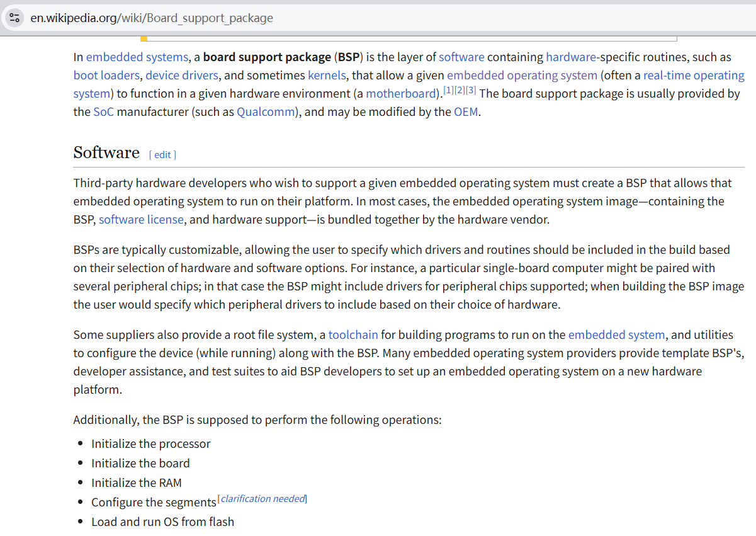This screenshot has width=756, height=536.
Task: Open the hardware link in intro
Action: (x=571, y=57)
